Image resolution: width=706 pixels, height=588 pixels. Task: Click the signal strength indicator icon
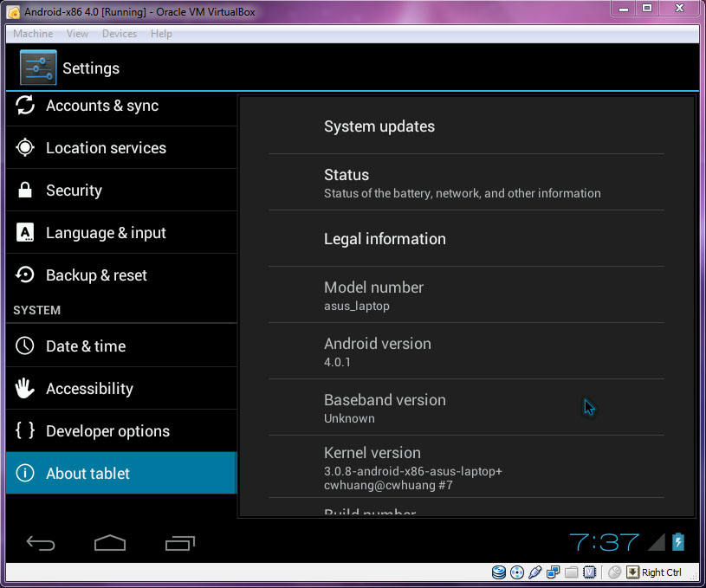tap(657, 542)
